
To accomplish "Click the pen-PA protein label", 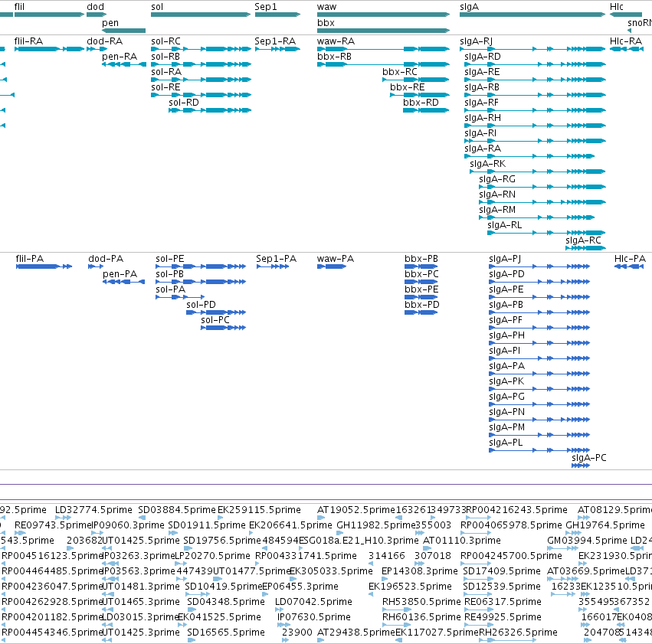I will click(x=120, y=274).
